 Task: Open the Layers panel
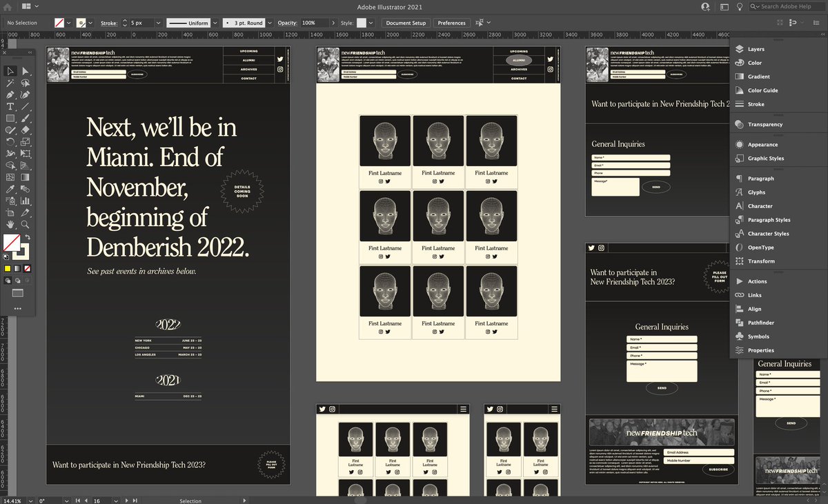tap(756, 49)
